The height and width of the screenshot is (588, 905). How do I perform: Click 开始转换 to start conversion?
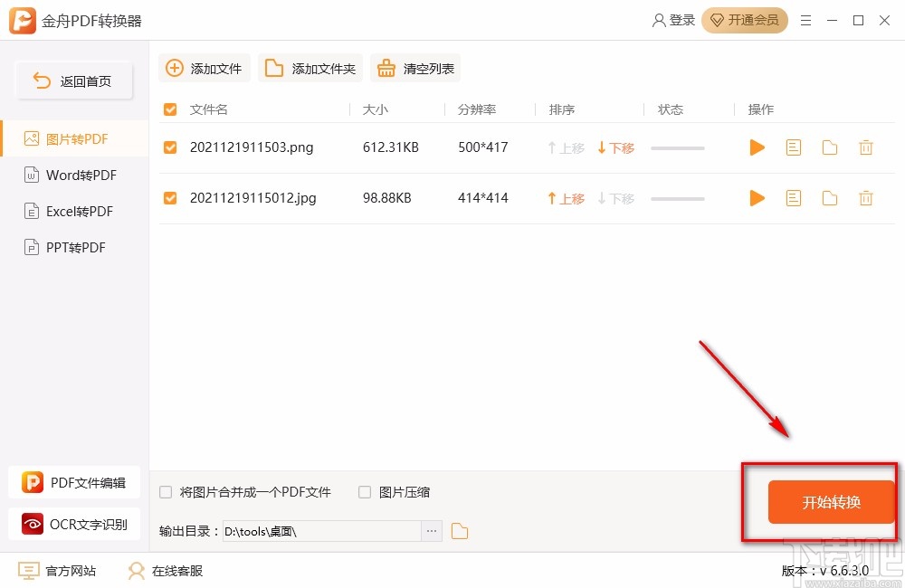(x=831, y=502)
